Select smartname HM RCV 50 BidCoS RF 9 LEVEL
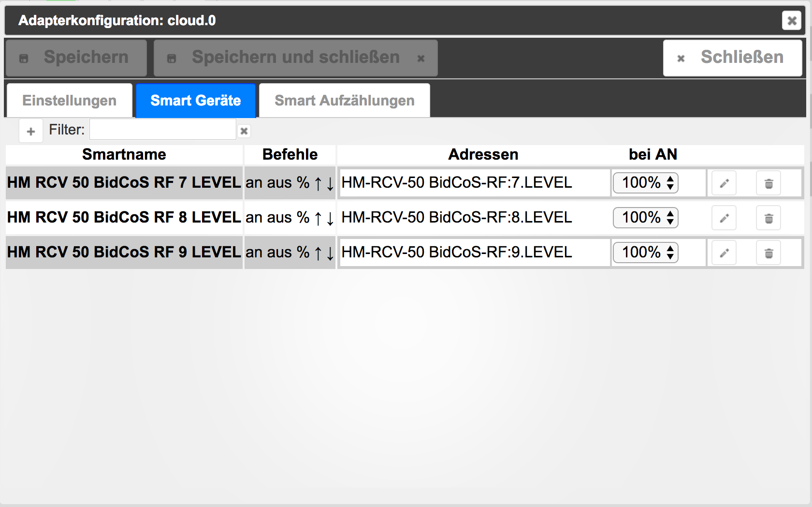This screenshot has width=812, height=507. point(124,253)
